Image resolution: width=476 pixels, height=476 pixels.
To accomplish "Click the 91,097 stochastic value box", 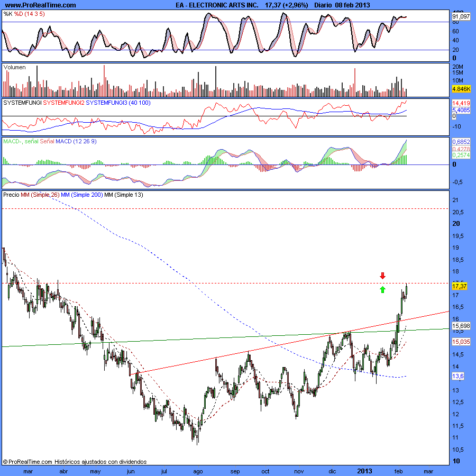I will (x=461, y=17).
